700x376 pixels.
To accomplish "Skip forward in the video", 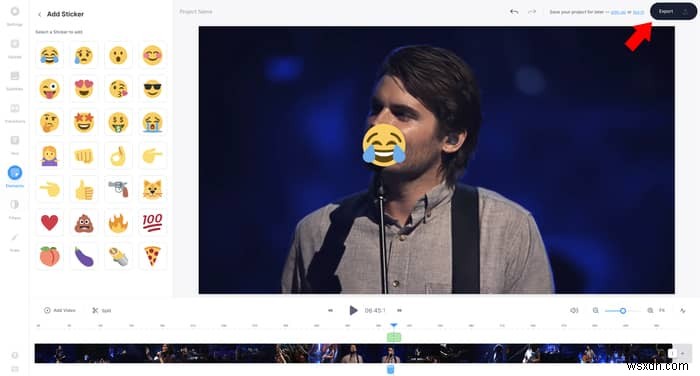I will 400,310.
